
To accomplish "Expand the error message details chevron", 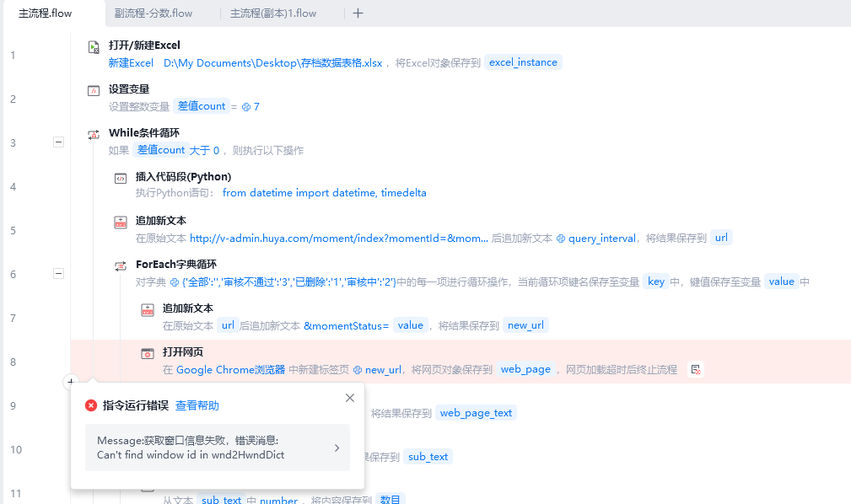I will [x=337, y=448].
